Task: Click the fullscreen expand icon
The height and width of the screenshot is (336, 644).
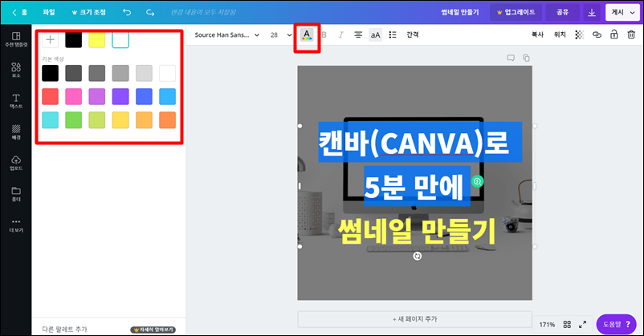Action: 582,325
